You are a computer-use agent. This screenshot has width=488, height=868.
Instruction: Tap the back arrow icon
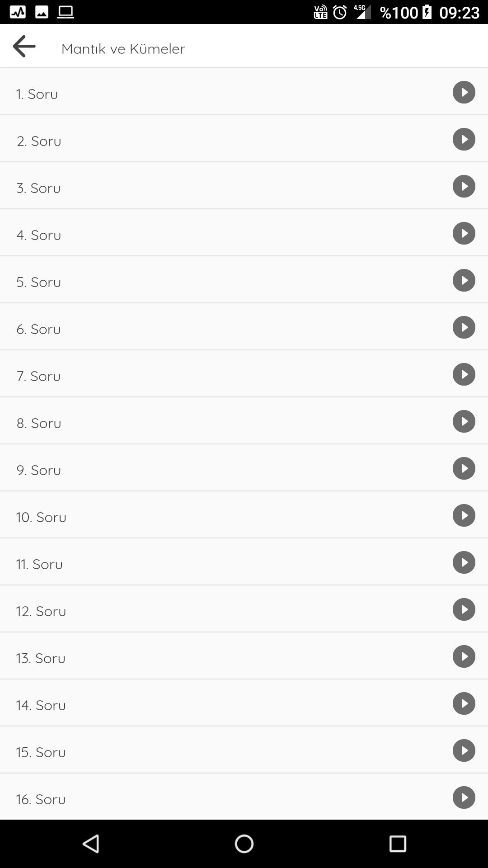pyautogui.click(x=24, y=46)
